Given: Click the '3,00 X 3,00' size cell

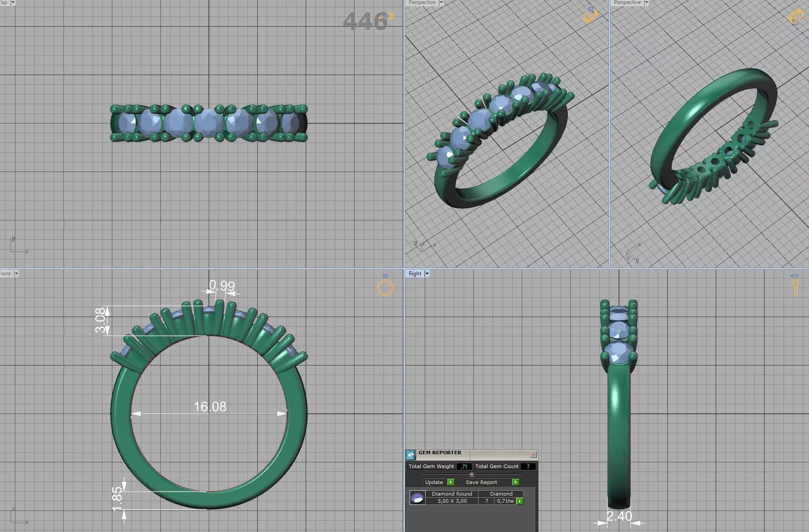Looking at the screenshot, I should click(x=452, y=501).
